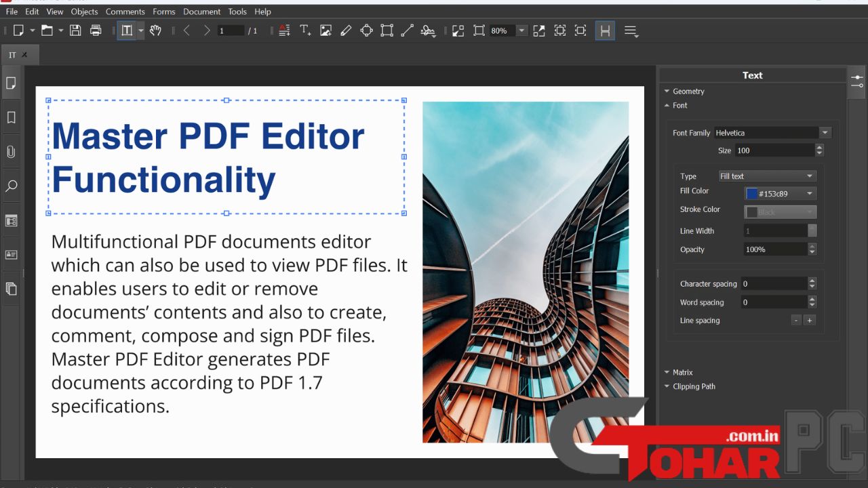This screenshot has height=488, width=868.
Task: Select the Insert Image tool
Action: point(325,30)
